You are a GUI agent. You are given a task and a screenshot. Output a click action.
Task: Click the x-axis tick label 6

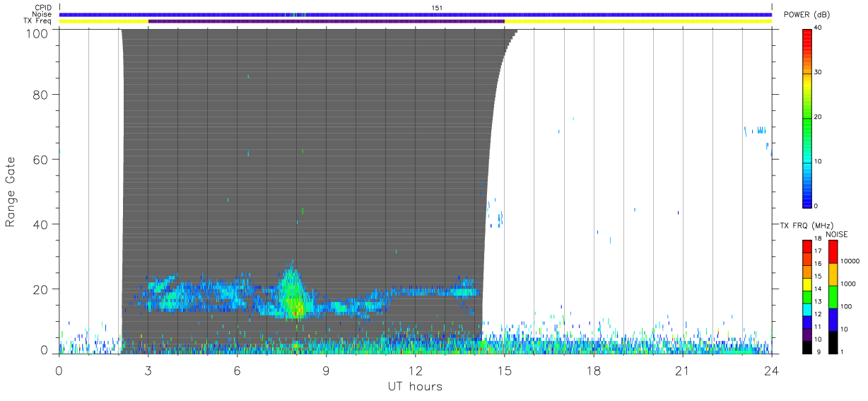pos(237,370)
